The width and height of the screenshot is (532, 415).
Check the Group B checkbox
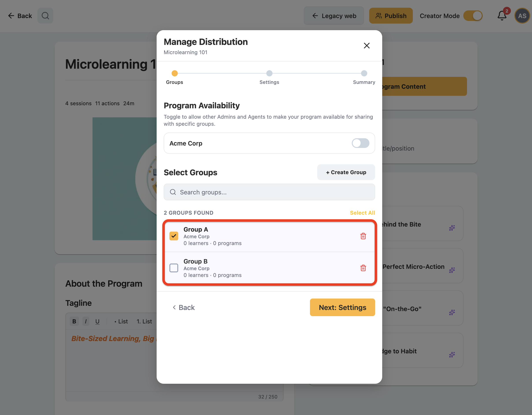(174, 268)
